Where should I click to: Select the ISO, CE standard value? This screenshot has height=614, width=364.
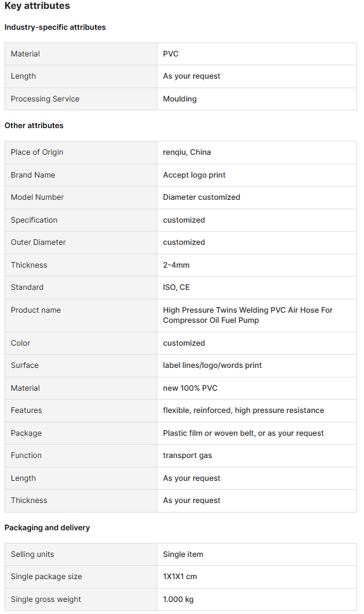176,287
